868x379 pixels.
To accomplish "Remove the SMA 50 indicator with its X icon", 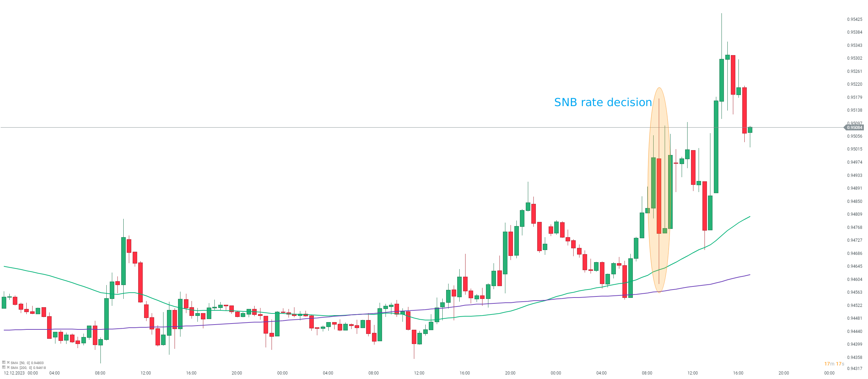I will click(x=8, y=362).
